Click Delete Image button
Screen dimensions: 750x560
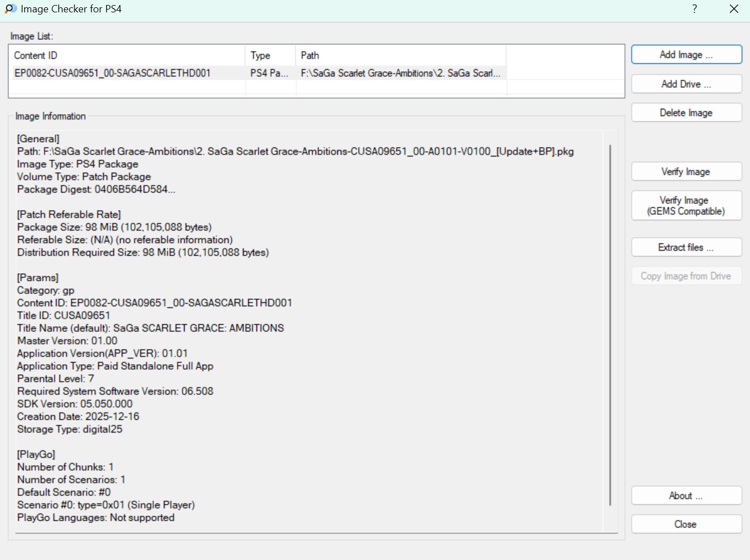coord(686,113)
